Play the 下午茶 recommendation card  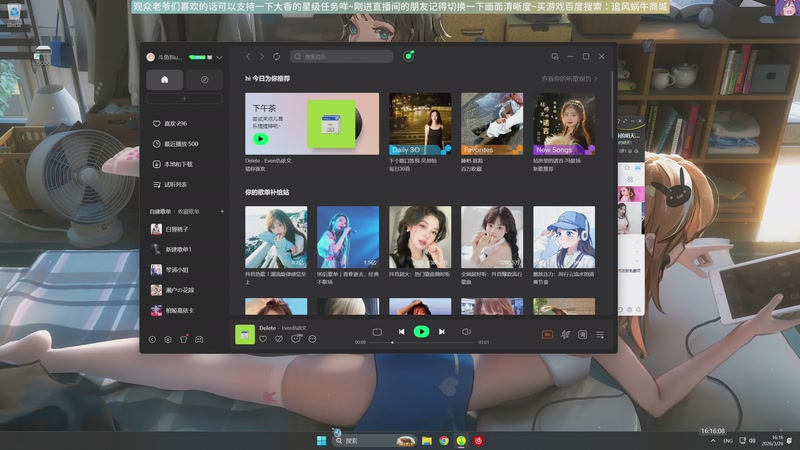pyautogui.click(x=260, y=139)
